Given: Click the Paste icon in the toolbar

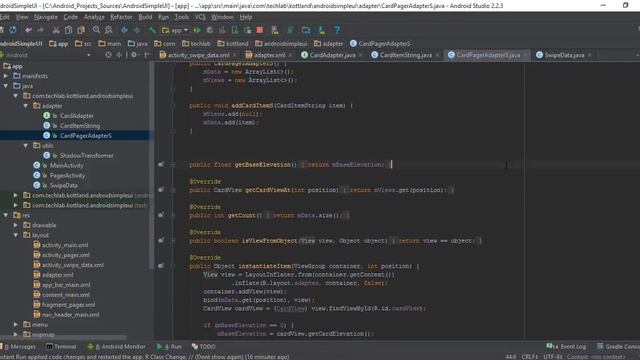Looking at the screenshot, I should click(81, 30).
